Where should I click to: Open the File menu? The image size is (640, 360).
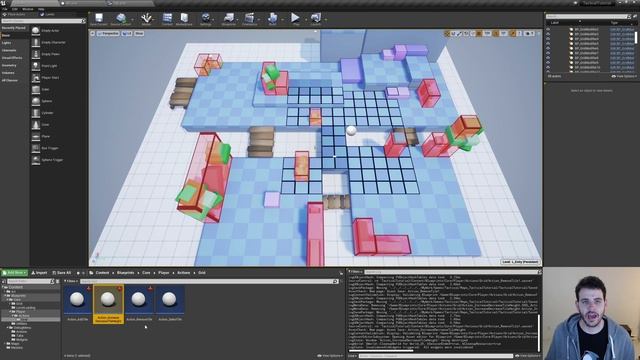click(x=4, y=9)
